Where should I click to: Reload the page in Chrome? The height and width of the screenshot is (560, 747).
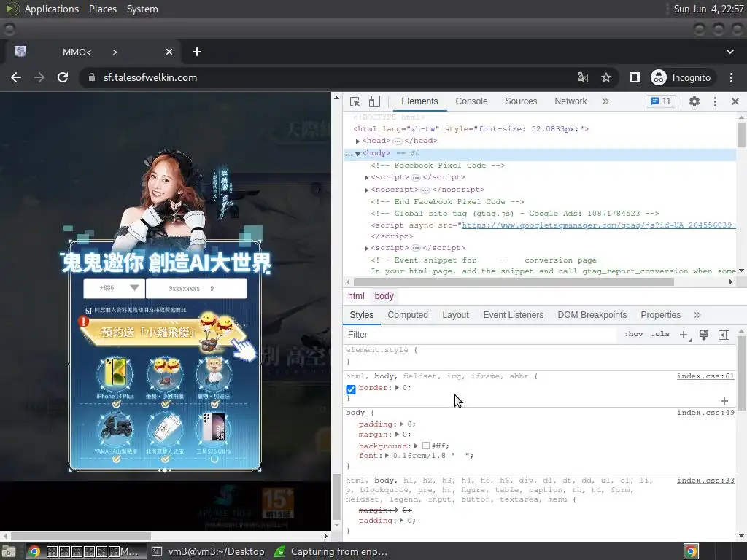pyautogui.click(x=63, y=77)
